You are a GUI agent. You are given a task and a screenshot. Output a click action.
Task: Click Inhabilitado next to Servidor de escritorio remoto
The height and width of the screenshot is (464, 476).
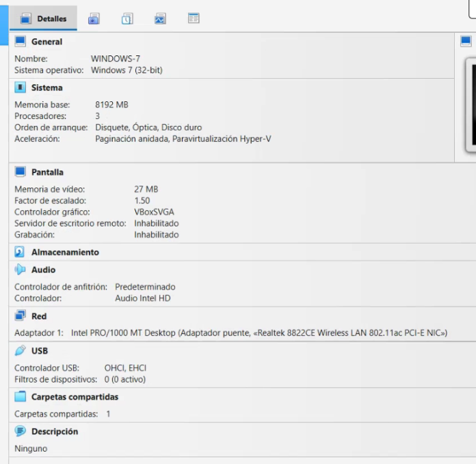(x=157, y=223)
